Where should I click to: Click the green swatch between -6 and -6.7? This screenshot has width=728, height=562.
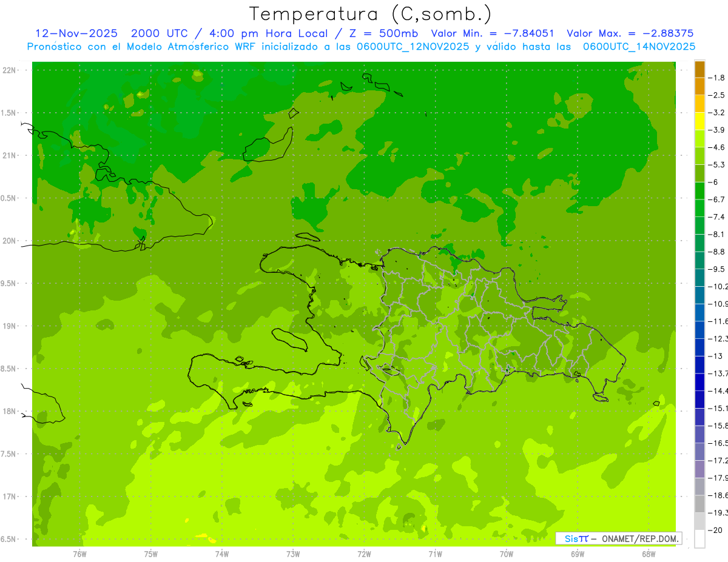(699, 191)
